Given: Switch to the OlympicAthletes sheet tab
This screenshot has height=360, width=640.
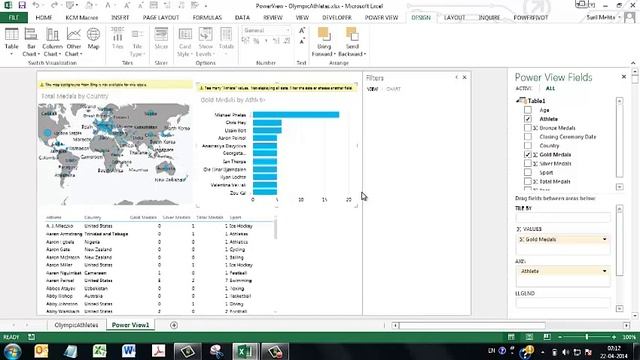Looking at the screenshot, I should pos(76,325).
